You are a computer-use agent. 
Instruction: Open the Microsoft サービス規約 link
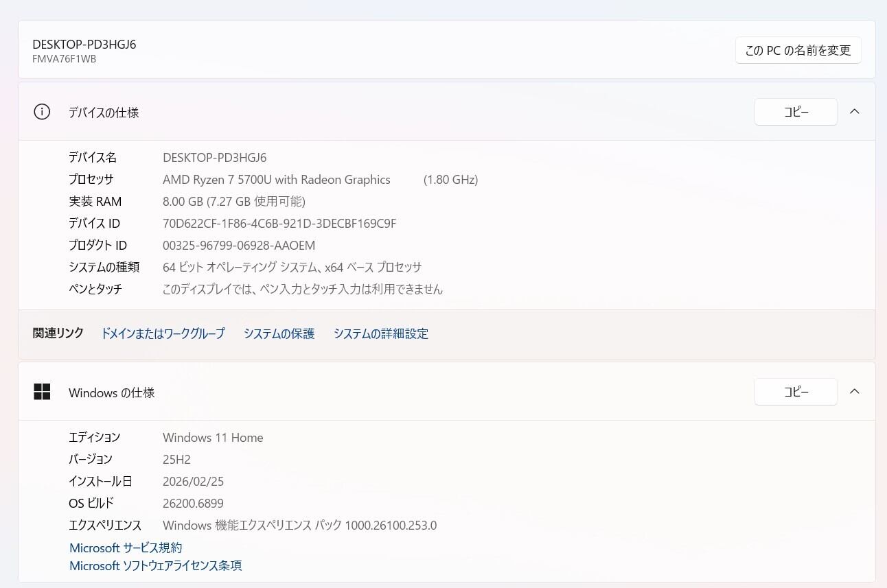(126, 548)
